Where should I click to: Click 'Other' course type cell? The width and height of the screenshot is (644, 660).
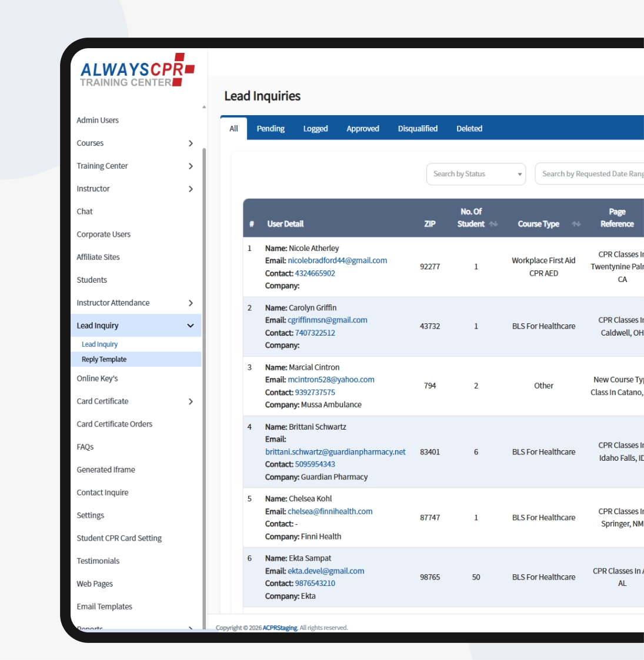543,386
